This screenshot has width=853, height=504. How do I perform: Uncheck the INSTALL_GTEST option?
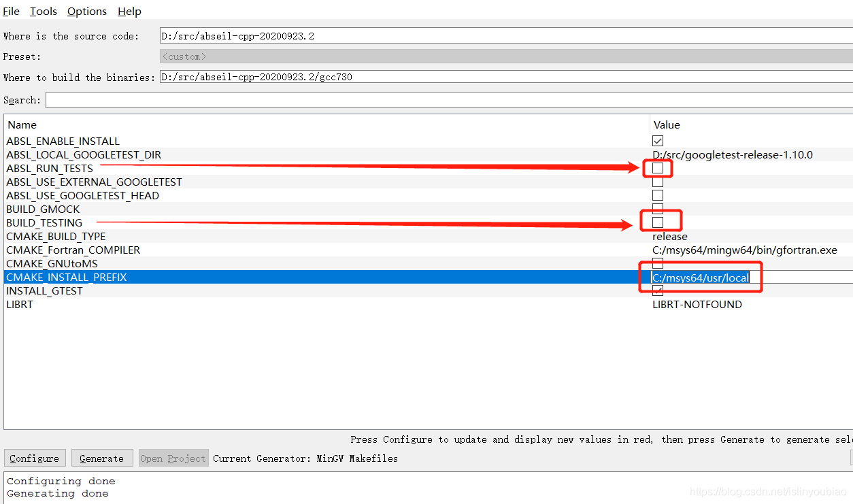[x=657, y=290]
